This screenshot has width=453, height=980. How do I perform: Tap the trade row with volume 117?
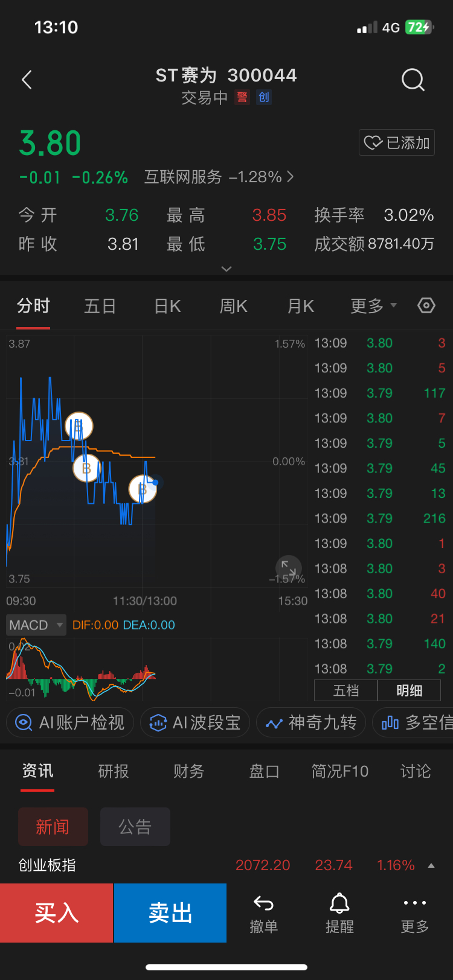click(380, 393)
